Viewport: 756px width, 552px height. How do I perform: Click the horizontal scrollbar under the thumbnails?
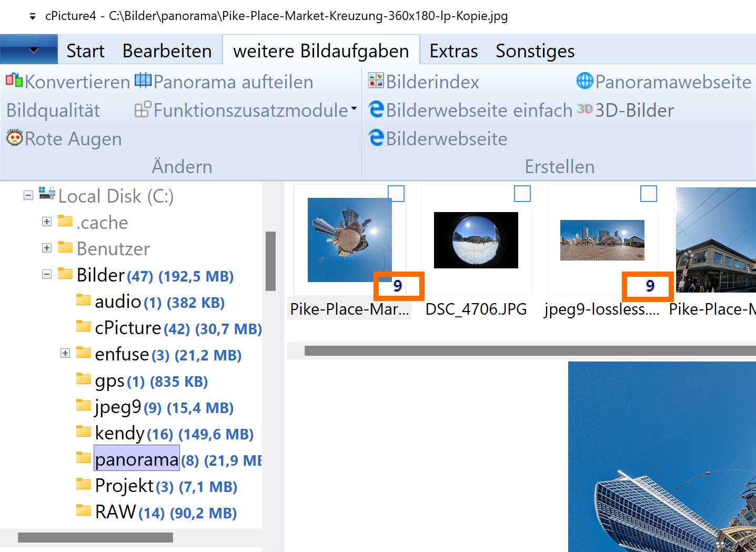click(x=526, y=350)
